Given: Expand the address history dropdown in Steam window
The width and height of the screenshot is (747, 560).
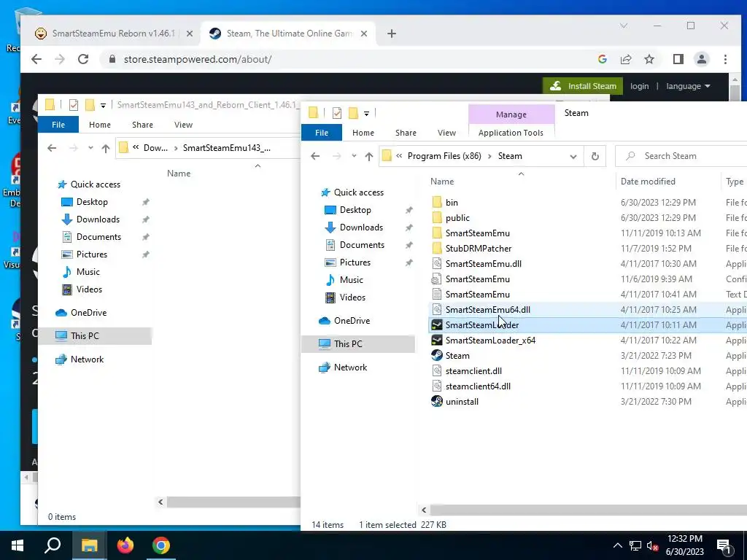Looking at the screenshot, I should [573, 156].
